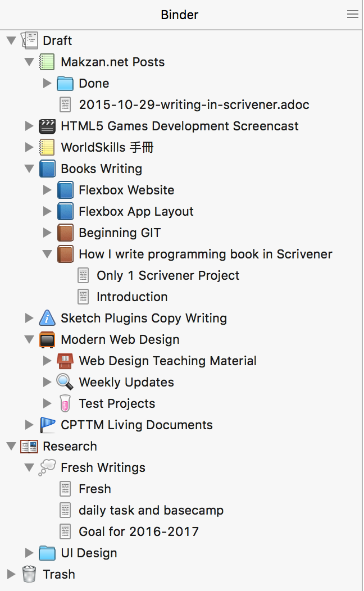Click the thought bubble icon for Fresh Writings
The height and width of the screenshot is (591, 364).
(47, 467)
